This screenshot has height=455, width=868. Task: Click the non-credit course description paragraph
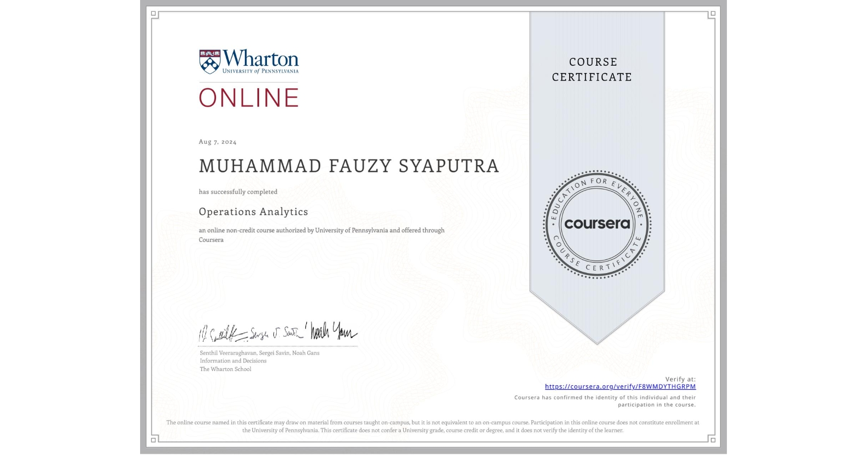click(321, 235)
